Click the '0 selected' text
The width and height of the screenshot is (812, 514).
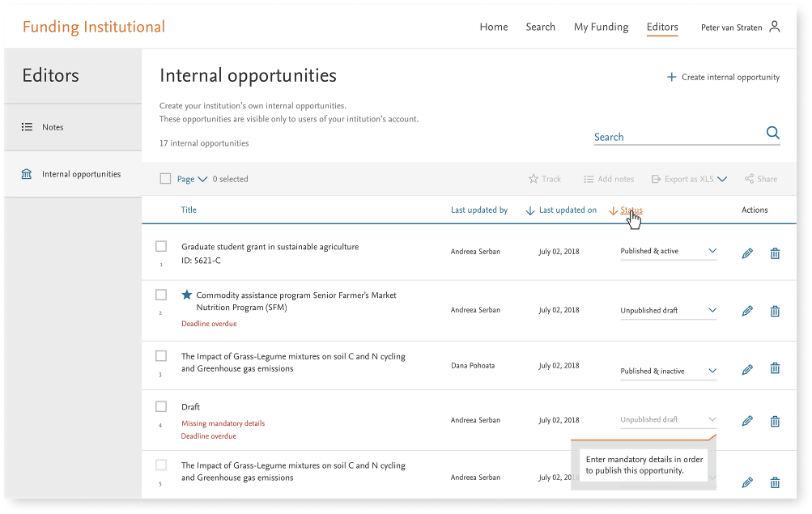coord(231,179)
